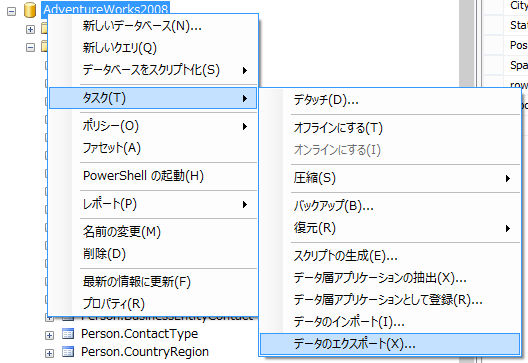Screen dimensions: 528x363
Task: Click the AdventureWorks2008 database cylinder icon
Action: (30, 10)
